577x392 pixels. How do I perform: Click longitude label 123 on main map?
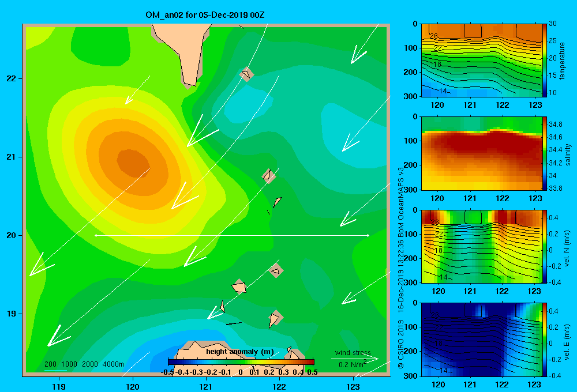click(x=353, y=386)
